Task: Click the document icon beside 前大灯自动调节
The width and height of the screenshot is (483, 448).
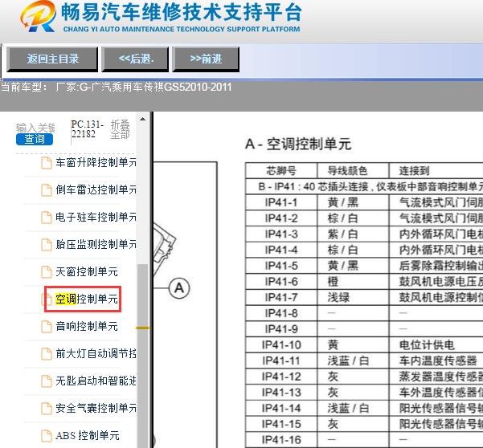Action: click(x=47, y=354)
